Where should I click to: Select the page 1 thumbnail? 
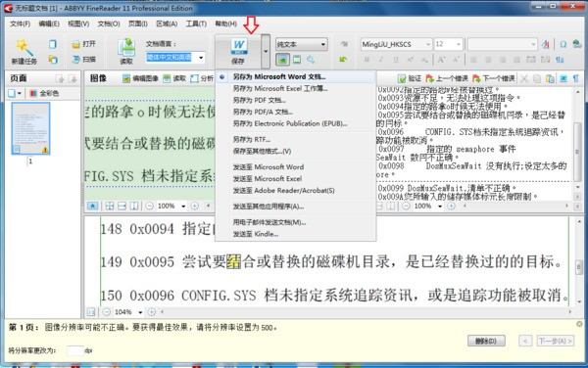[x=30, y=128]
